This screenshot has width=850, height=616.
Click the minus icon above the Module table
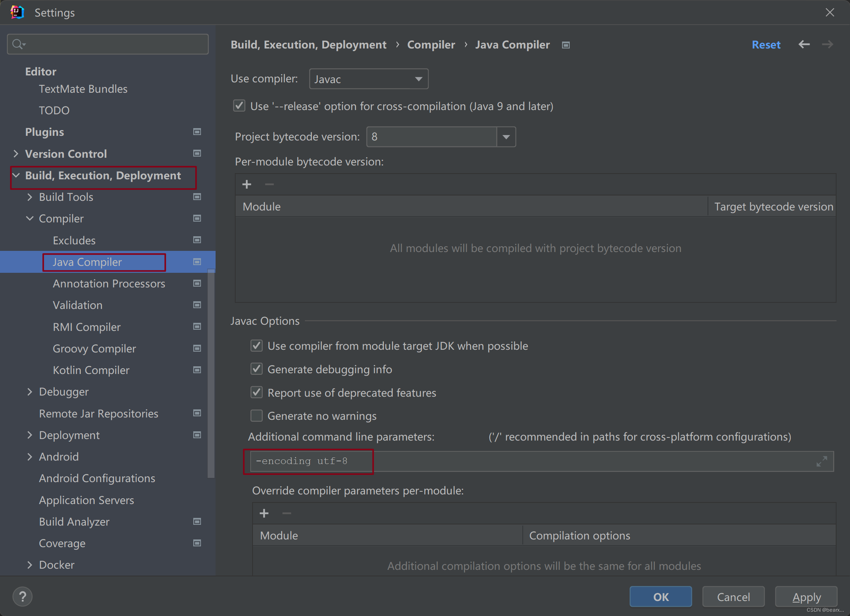(269, 184)
